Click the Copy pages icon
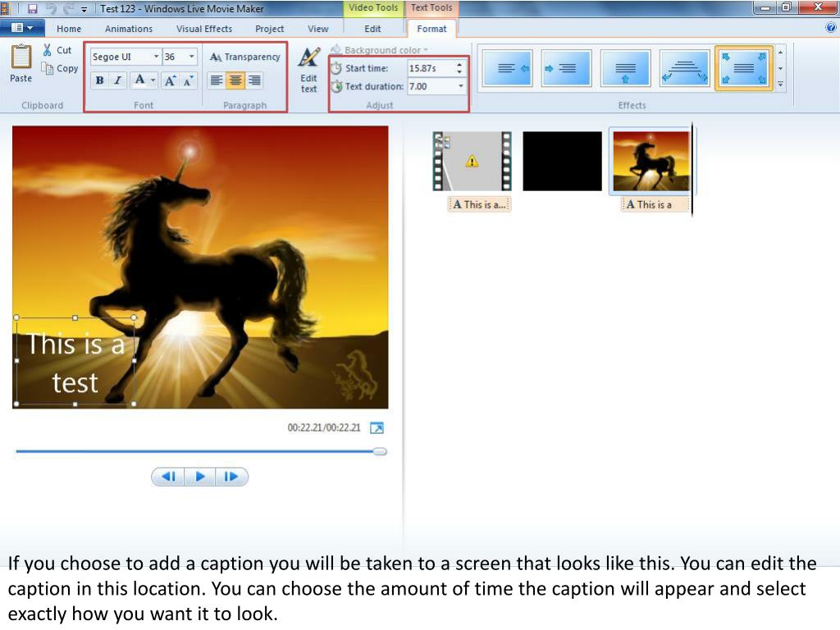The height and width of the screenshot is (630, 840). [x=48, y=69]
